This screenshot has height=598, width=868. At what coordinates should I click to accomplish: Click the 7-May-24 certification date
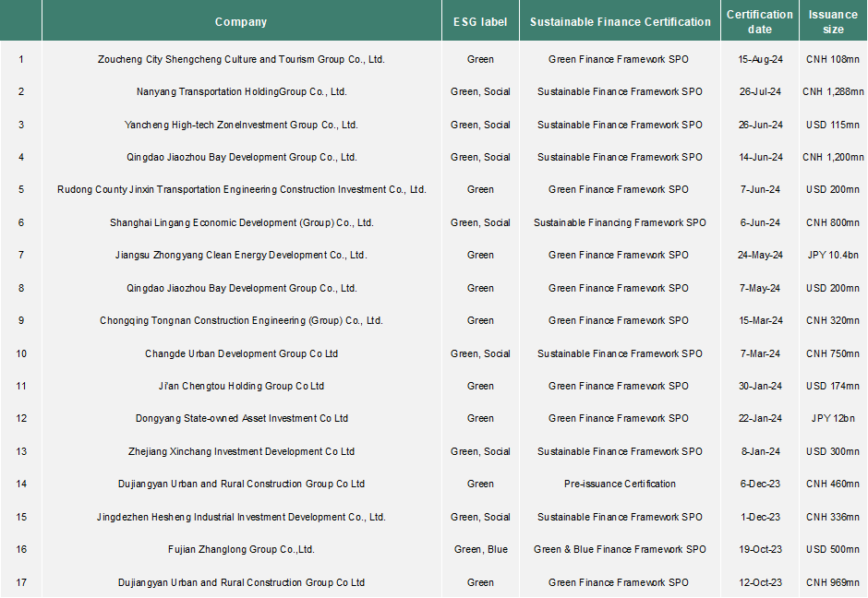click(x=760, y=288)
